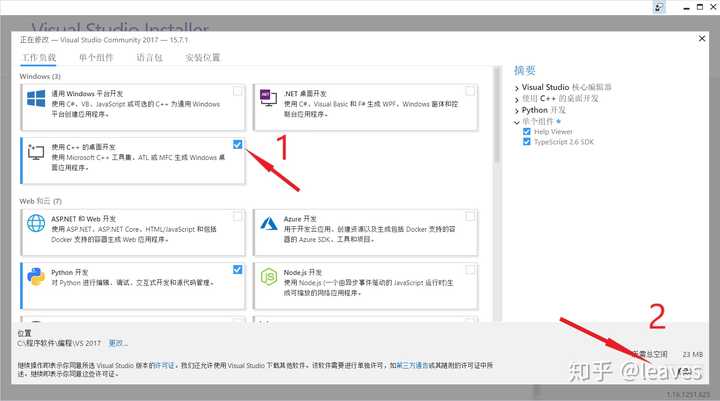Expand the C++ desktop development summary item
The image size is (720, 401).
(x=517, y=99)
